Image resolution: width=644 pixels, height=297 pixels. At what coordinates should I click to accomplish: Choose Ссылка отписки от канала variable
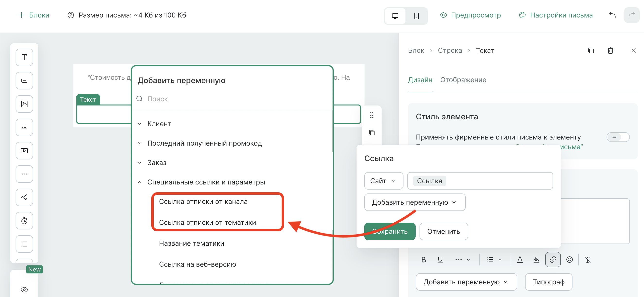pos(203,201)
